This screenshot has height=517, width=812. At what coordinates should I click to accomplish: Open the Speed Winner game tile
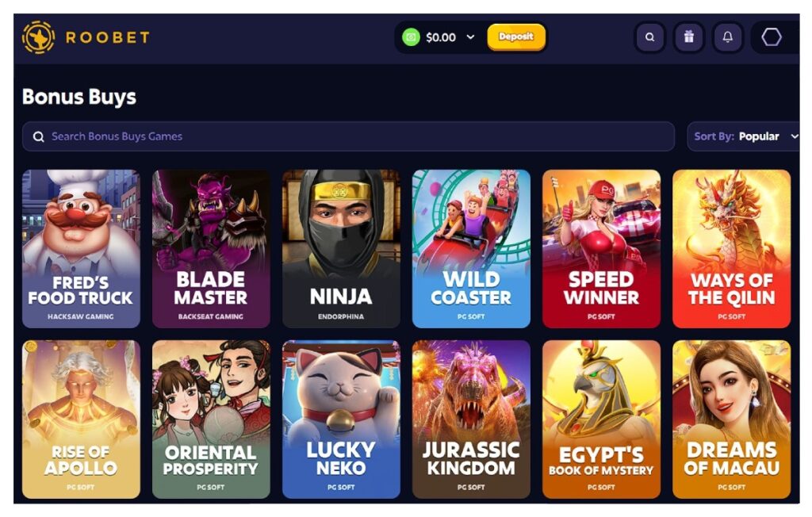(x=601, y=249)
